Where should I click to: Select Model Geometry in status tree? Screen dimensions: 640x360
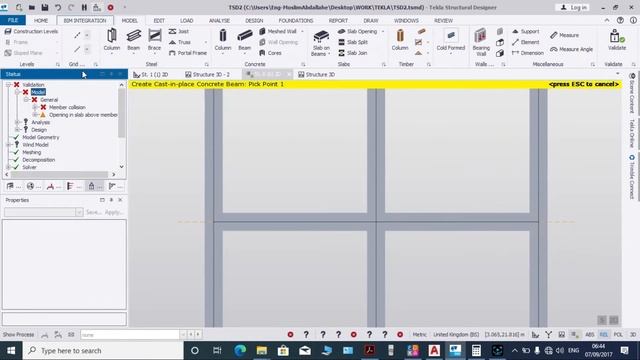(x=41, y=137)
